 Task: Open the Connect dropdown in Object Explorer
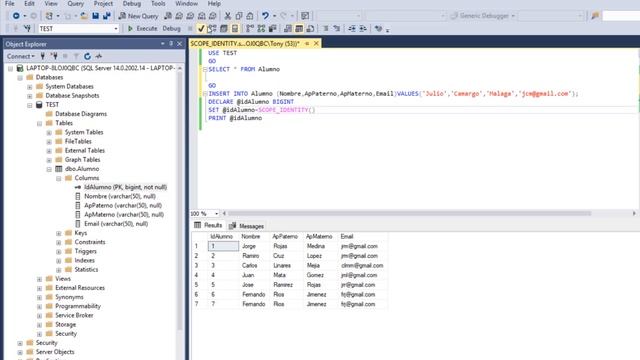tap(20, 56)
